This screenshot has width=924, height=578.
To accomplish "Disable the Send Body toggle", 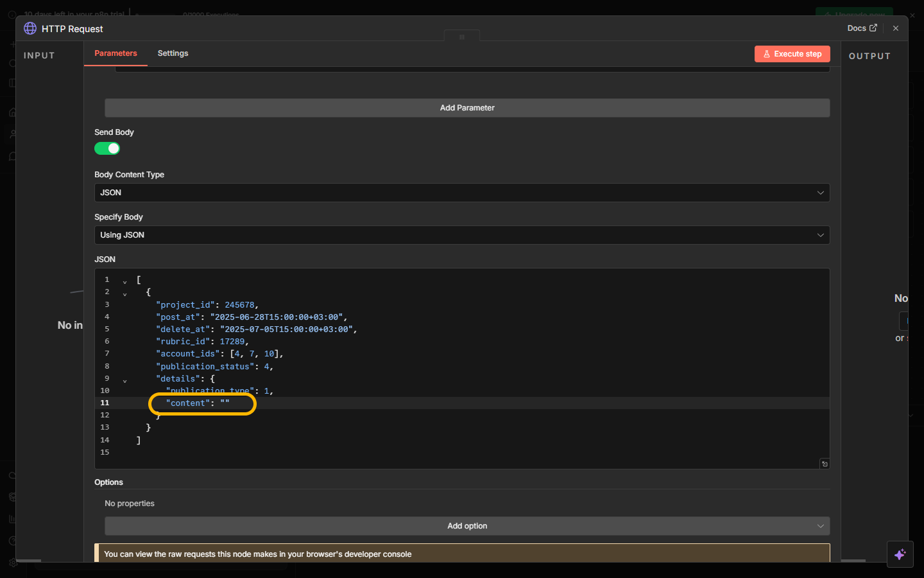I will coord(107,148).
